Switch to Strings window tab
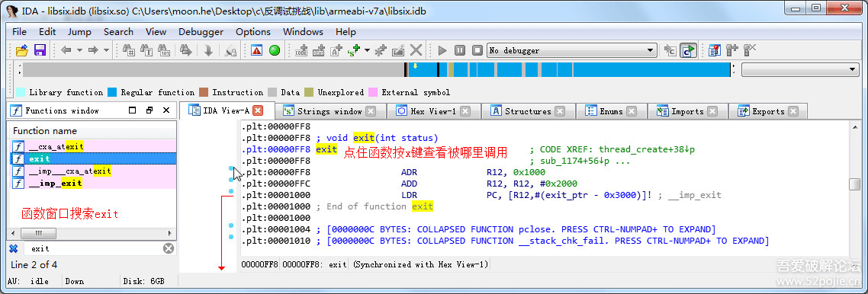The width and height of the screenshot is (868, 294). click(x=330, y=111)
